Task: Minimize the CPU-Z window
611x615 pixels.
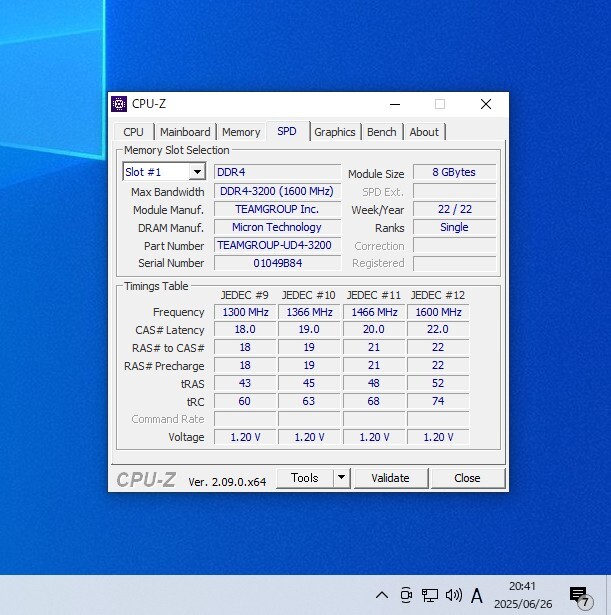Action: [x=395, y=104]
